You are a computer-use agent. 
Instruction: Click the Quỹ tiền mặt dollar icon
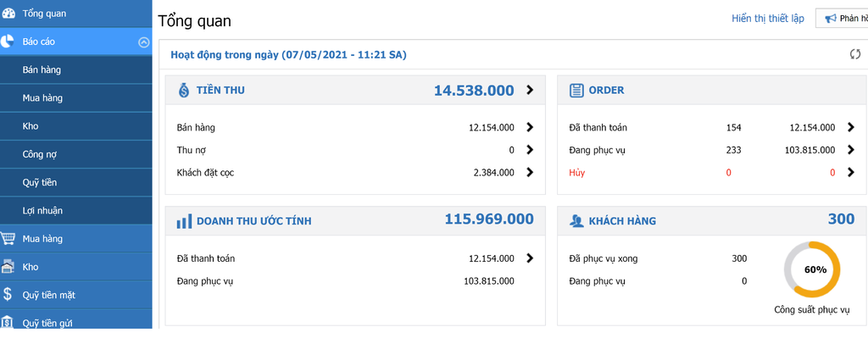tap(8, 294)
